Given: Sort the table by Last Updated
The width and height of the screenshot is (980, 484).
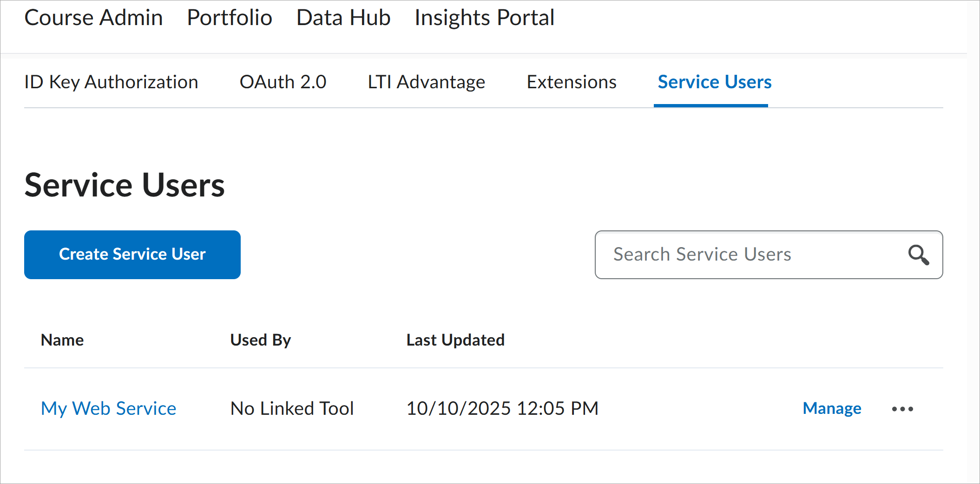Looking at the screenshot, I should (x=455, y=340).
